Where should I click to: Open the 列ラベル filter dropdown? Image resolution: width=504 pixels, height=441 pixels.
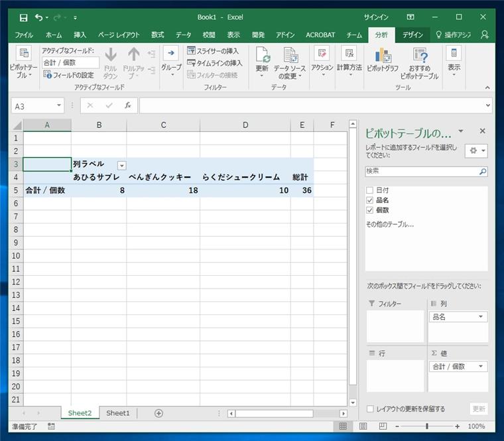(121, 164)
